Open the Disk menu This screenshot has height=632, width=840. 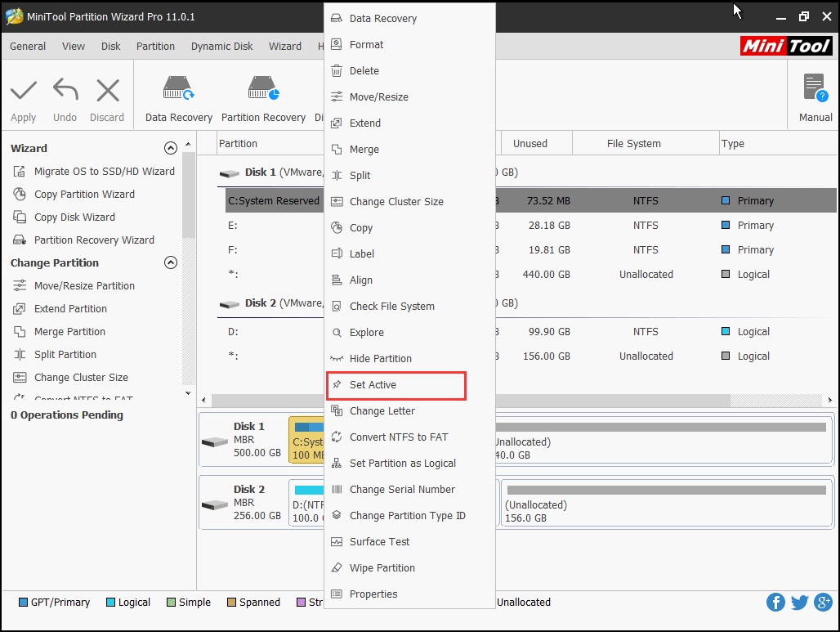pyautogui.click(x=111, y=46)
